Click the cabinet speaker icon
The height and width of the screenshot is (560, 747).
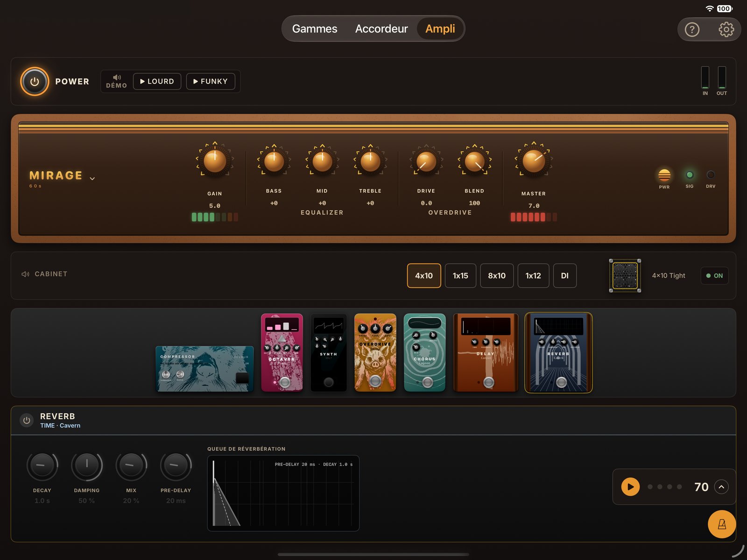25,274
